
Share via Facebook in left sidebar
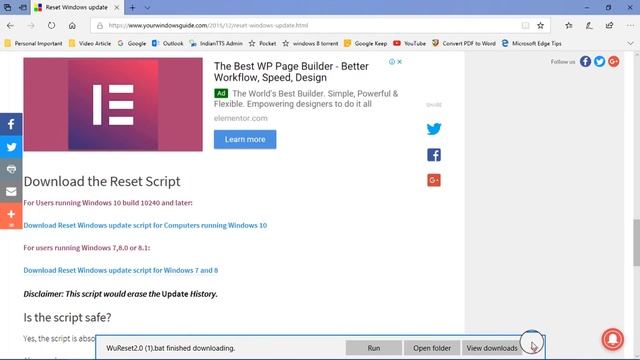pos(11,124)
